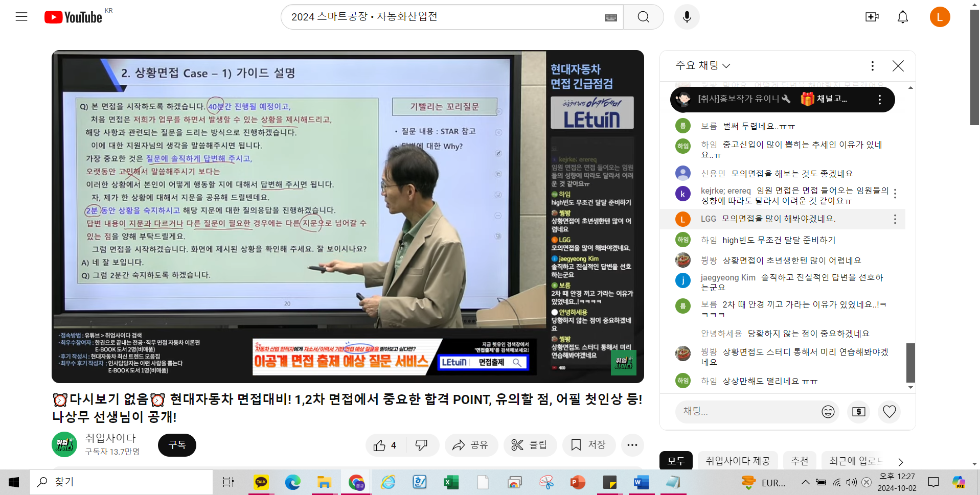Click the voice search microphone icon

coord(687,17)
